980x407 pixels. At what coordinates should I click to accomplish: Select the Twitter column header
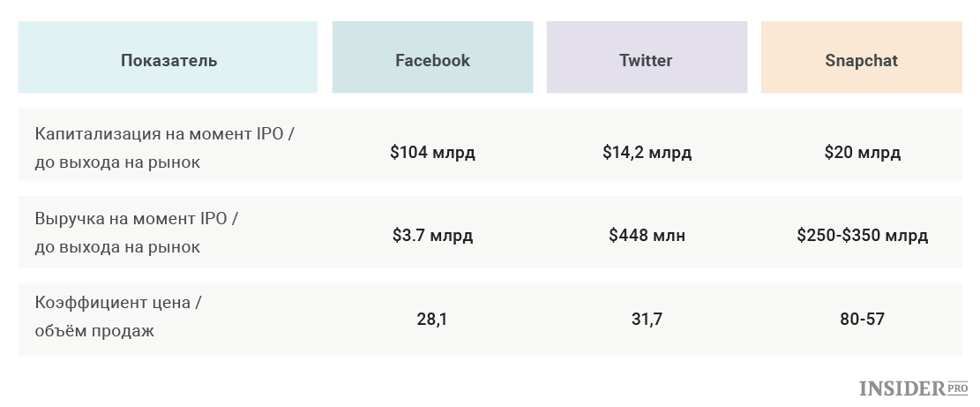[647, 57]
